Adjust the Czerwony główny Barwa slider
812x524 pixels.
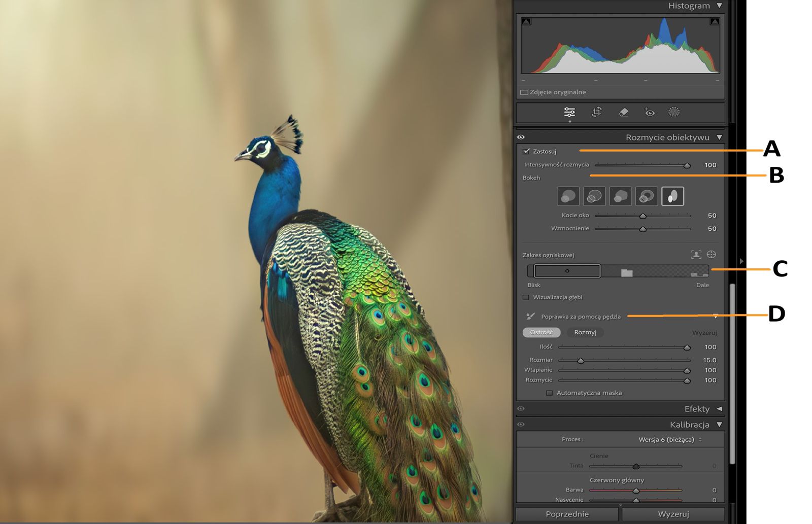(636, 491)
